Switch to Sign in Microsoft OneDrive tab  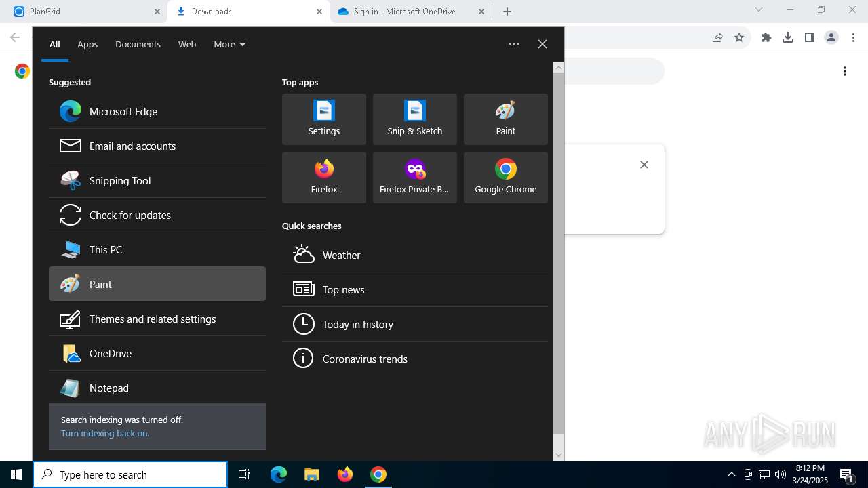[x=411, y=12]
